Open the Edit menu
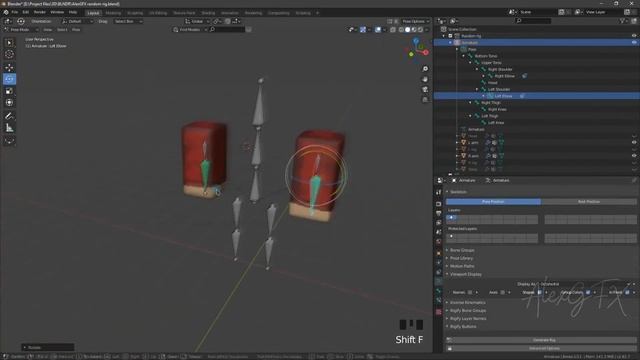 coord(26,12)
